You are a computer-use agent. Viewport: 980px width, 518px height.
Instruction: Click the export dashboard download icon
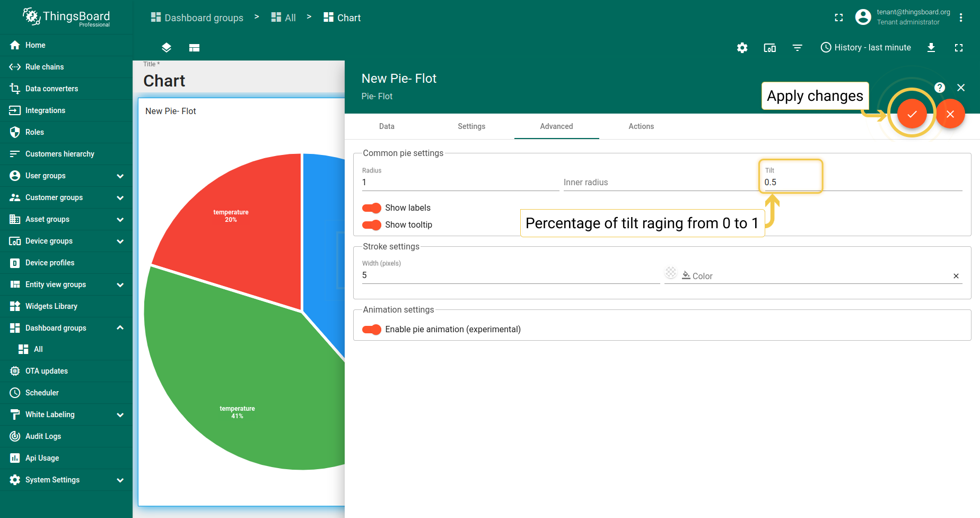point(931,48)
